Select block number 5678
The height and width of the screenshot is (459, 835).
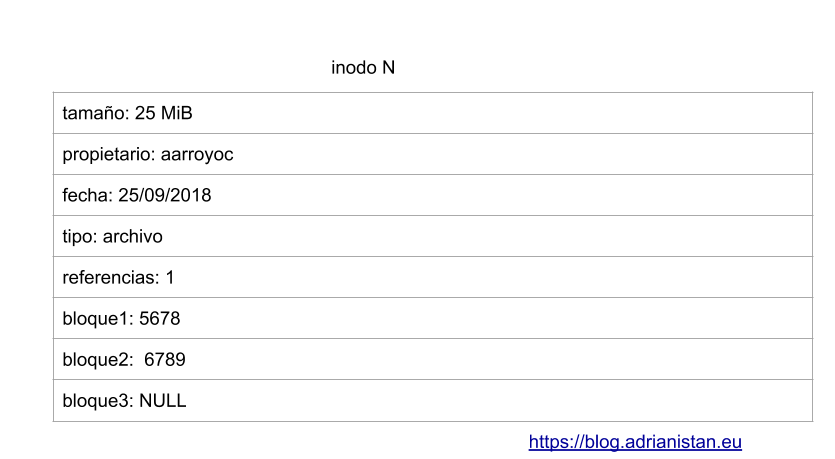click(160, 319)
